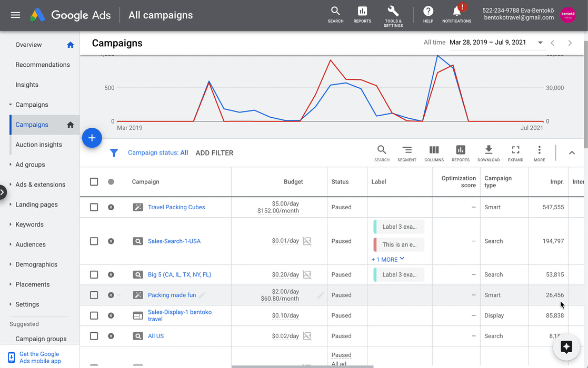Expand the Demographics section

(11, 264)
